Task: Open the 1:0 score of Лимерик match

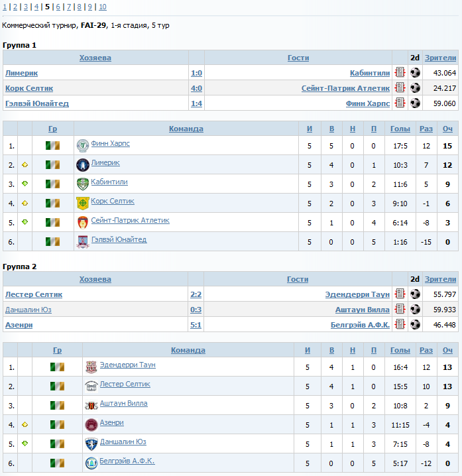Action: click(x=196, y=73)
